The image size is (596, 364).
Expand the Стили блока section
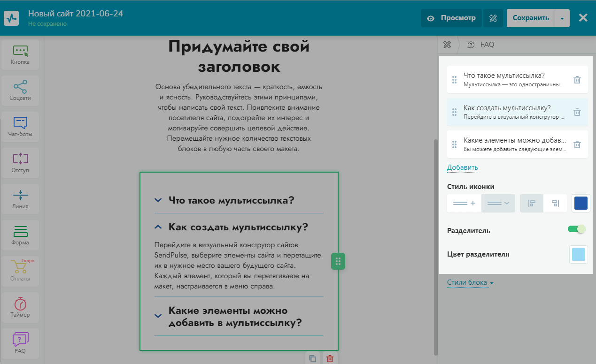pos(470,283)
